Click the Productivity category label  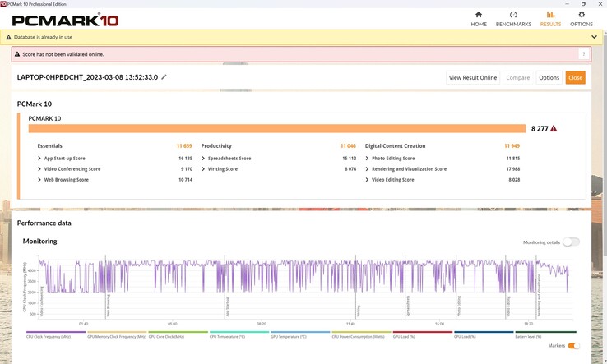[x=216, y=145]
